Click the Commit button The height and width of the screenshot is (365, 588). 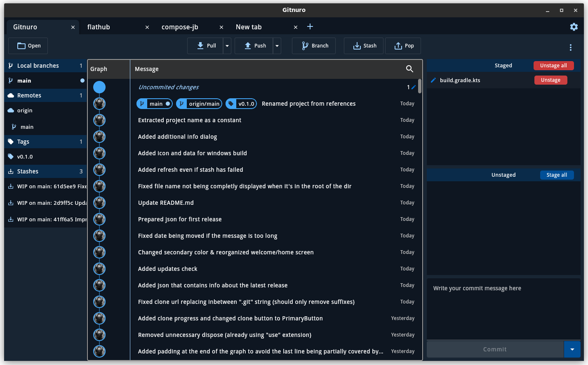[495, 349]
